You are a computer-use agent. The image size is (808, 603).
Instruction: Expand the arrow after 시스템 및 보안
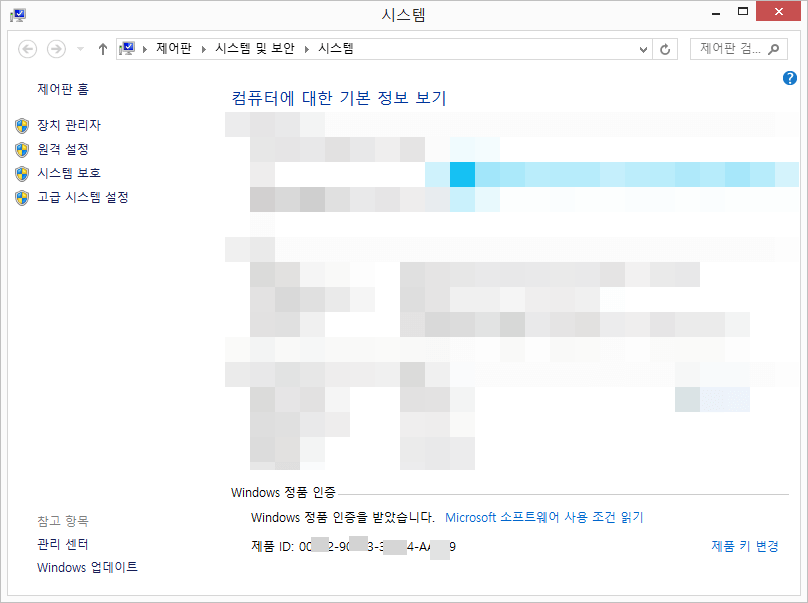tap(307, 49)
